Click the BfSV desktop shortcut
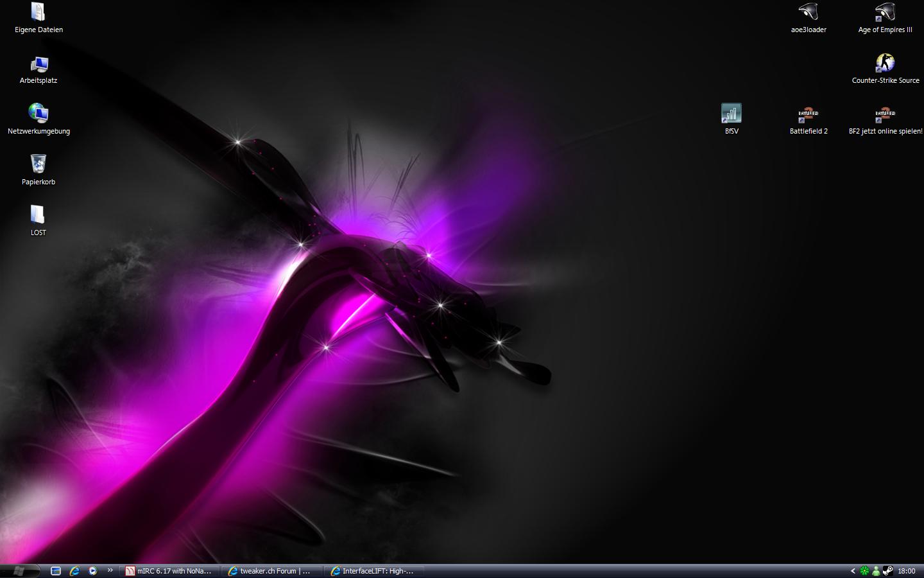 click(x=732, y=114)
